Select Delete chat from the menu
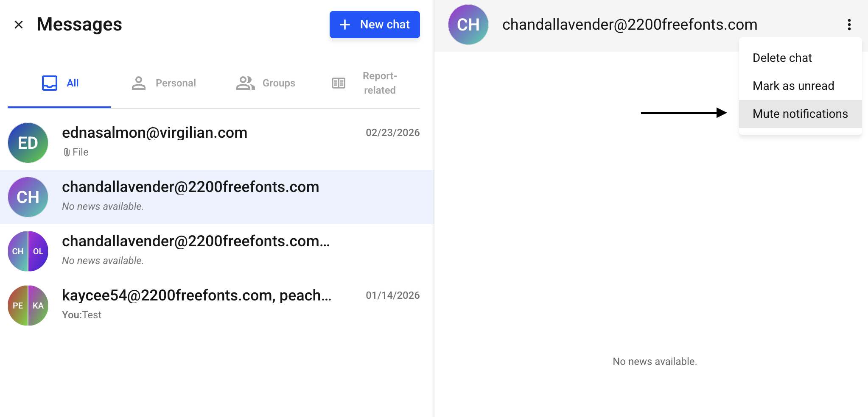Image resolution: width=868 pixels, height=417 pixels. [782, 58]
